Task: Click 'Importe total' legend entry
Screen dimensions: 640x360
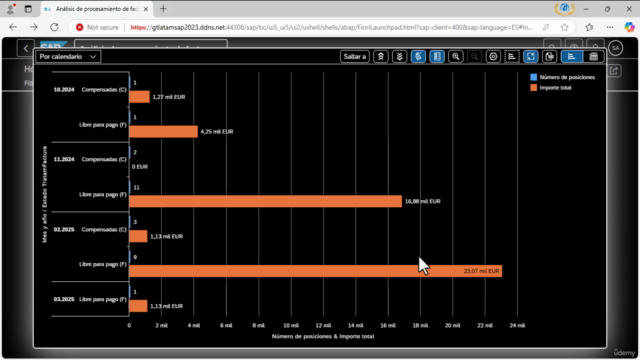Action: click(551, 88)
